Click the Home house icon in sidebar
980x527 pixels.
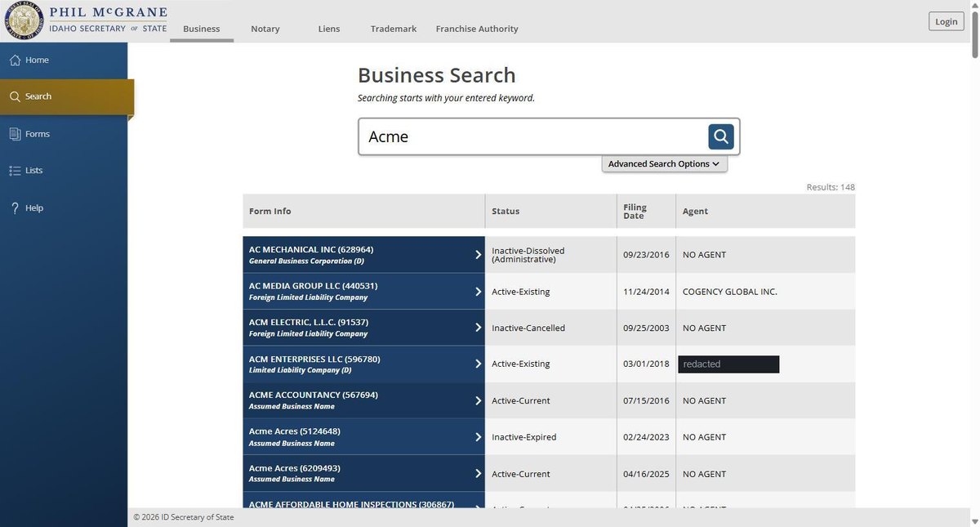coord(15,60)
